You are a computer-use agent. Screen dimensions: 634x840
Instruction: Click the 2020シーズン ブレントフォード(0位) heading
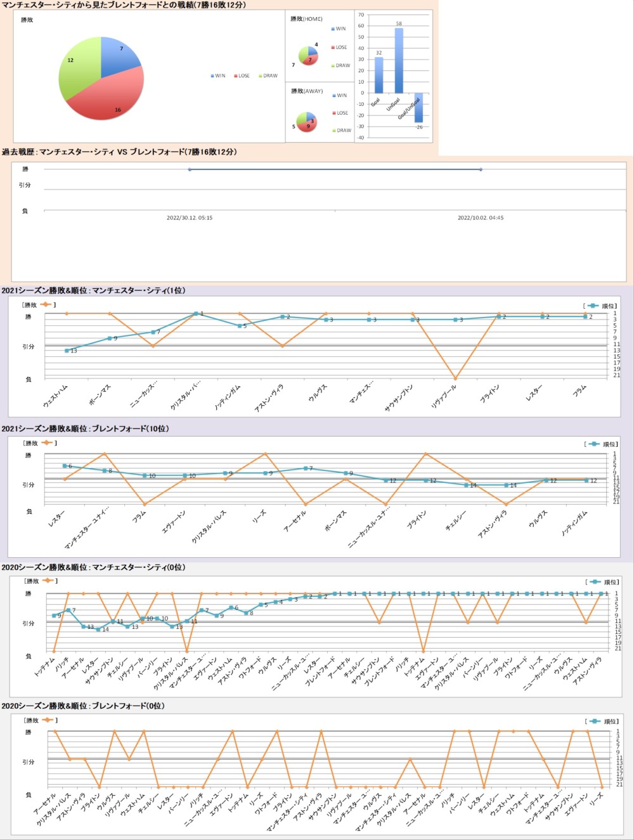pyautogui.click(x=83, y=706)
